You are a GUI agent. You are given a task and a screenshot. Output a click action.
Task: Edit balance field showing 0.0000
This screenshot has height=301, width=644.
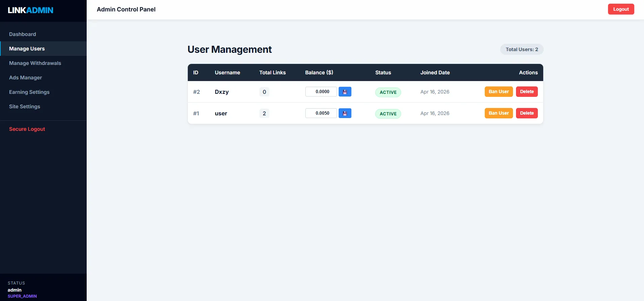coord(321,92)
